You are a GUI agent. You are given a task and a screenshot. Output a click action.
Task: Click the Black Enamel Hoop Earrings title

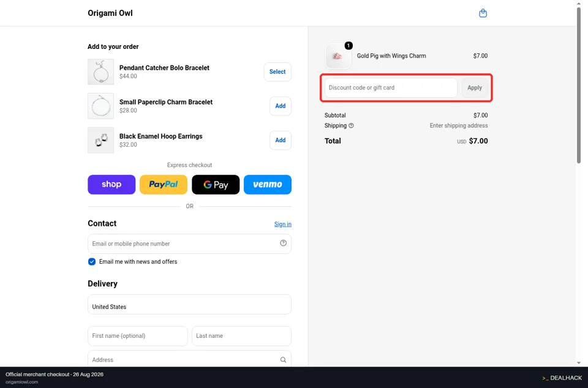(161, 136)
